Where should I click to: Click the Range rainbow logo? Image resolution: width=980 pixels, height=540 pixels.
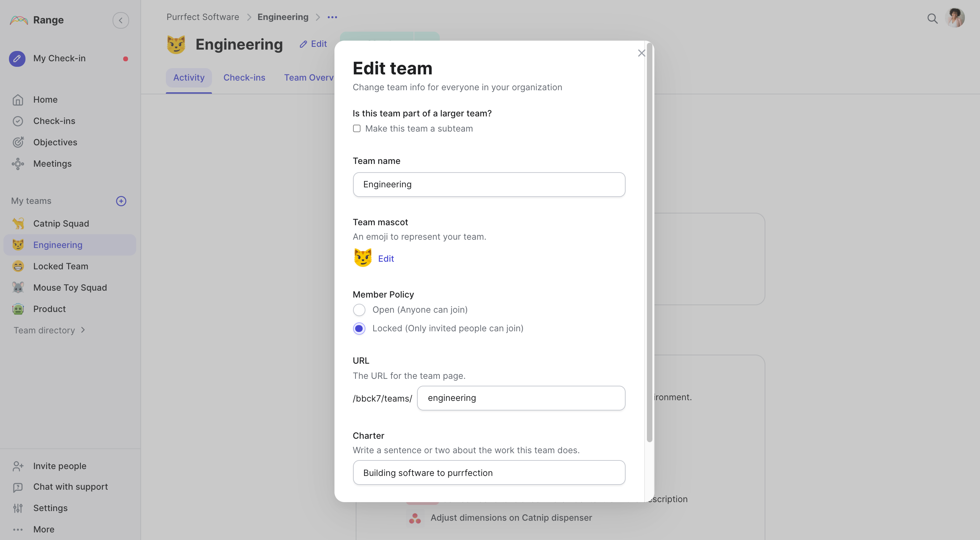19,20
